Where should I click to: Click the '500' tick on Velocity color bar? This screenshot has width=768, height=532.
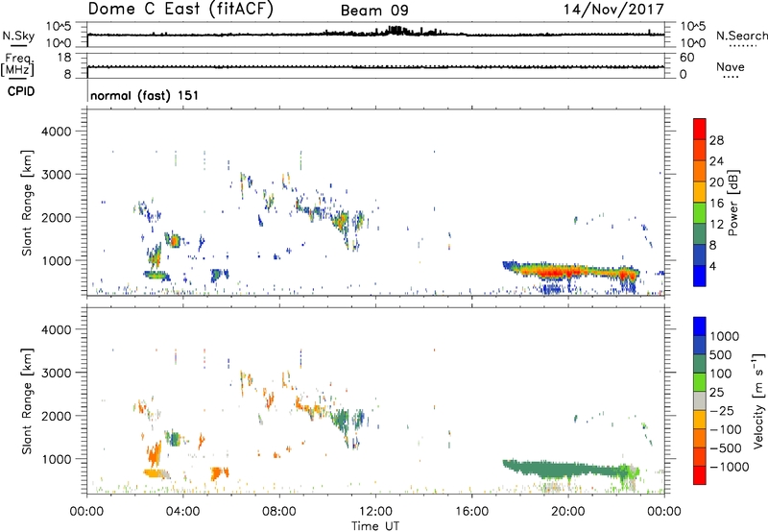[722, 354]
